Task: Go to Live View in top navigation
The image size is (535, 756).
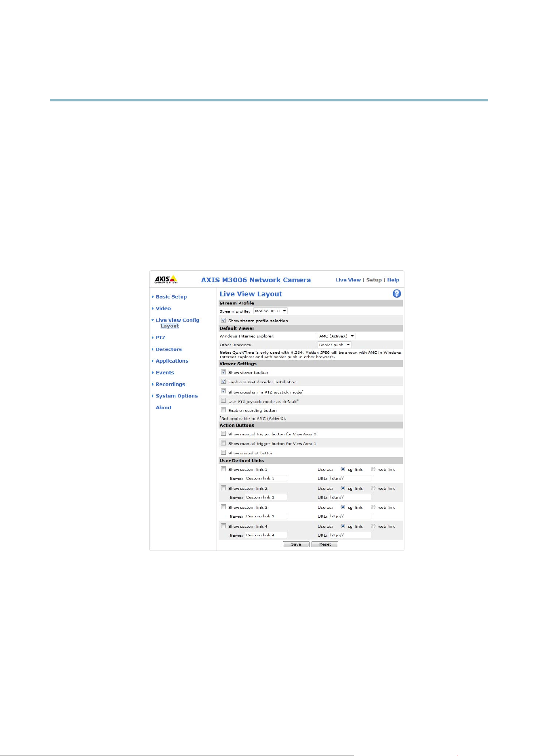Action: click(x=348, y=280)
